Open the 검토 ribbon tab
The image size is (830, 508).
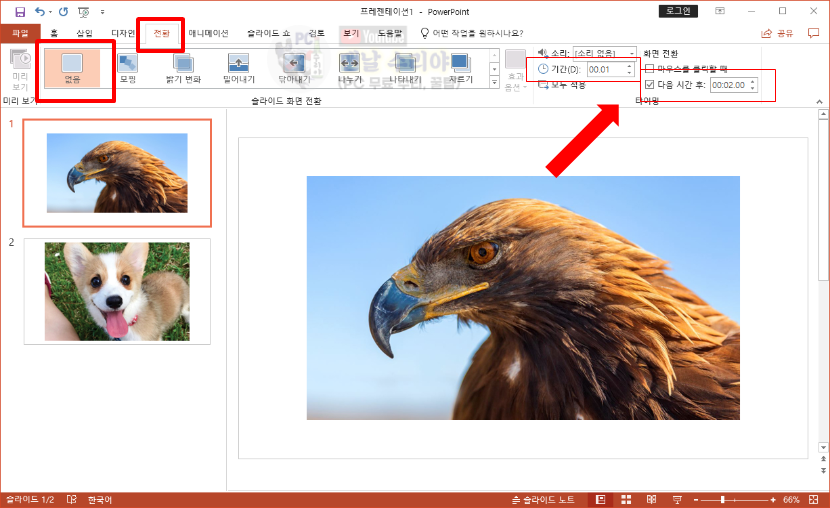[x=317, y=33]
